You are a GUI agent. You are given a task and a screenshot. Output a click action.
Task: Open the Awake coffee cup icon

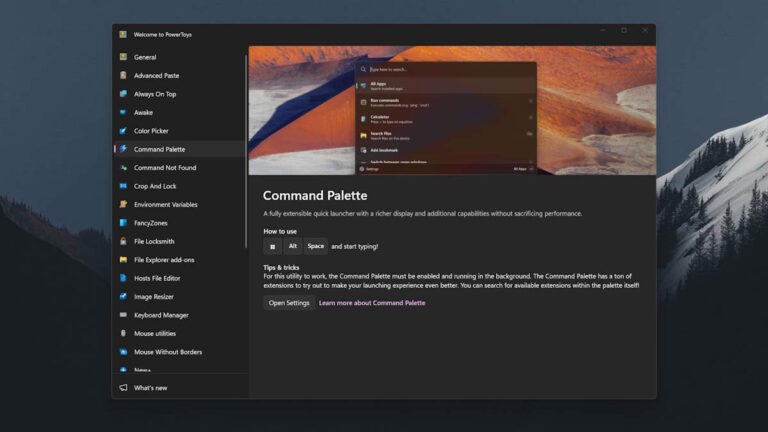123,112
